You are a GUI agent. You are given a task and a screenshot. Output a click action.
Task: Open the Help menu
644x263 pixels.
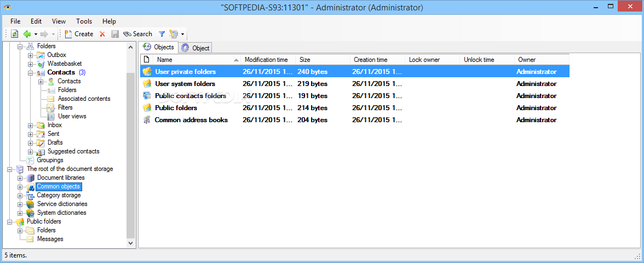[110, 21]
